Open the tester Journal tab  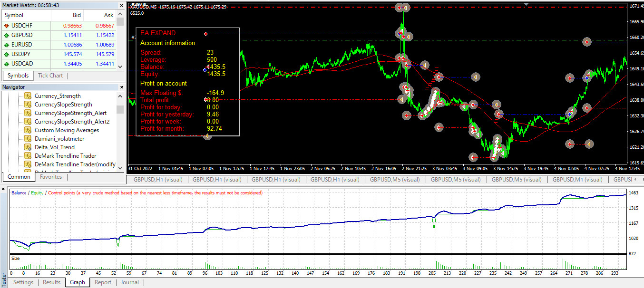pos(129,282)
